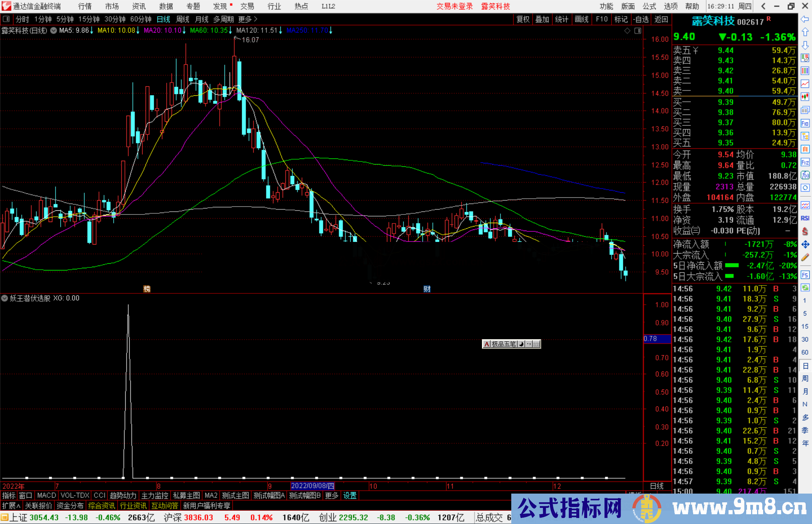
Task: Open 更多 indicators list in bottom tab bar
Action: click(x=332, y=495)
